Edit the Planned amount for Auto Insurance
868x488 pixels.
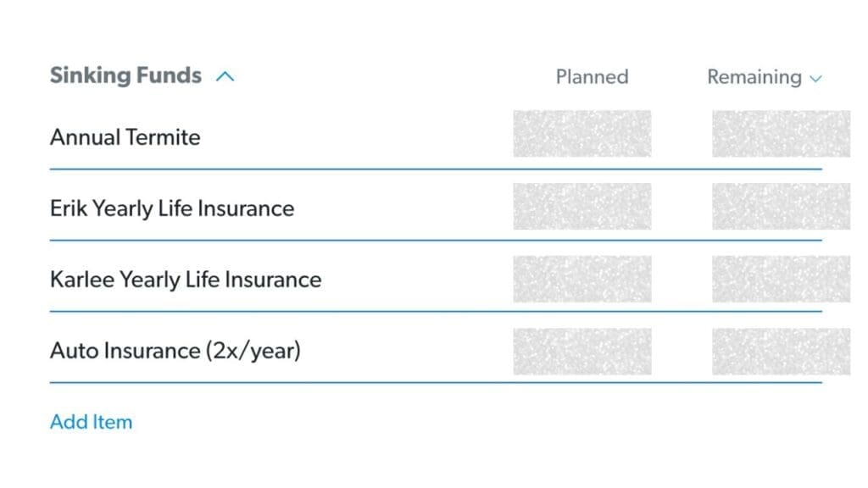pyautogui.click(x=582, y=352)
